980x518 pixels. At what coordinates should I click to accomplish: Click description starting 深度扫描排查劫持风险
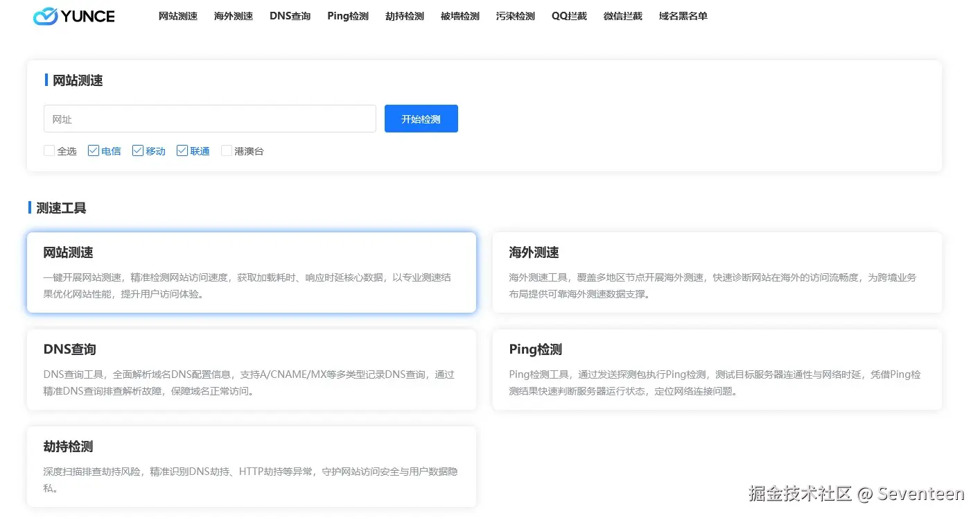click(x=250, y=480)
